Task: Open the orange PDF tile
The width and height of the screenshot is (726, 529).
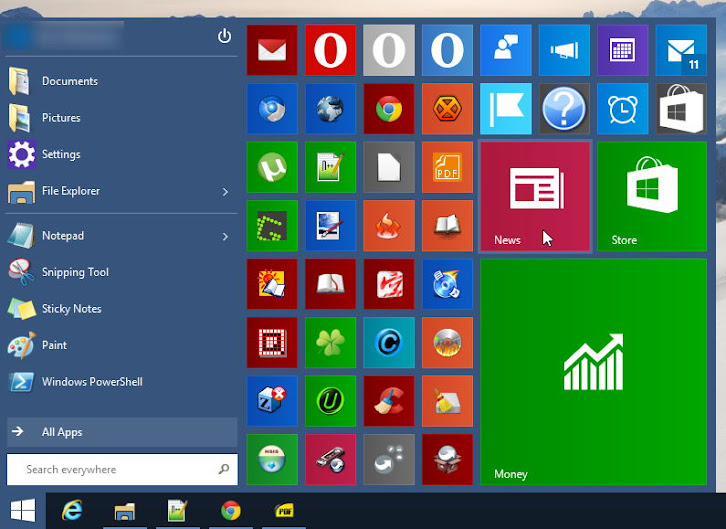Action: click(x=447, y=167)
